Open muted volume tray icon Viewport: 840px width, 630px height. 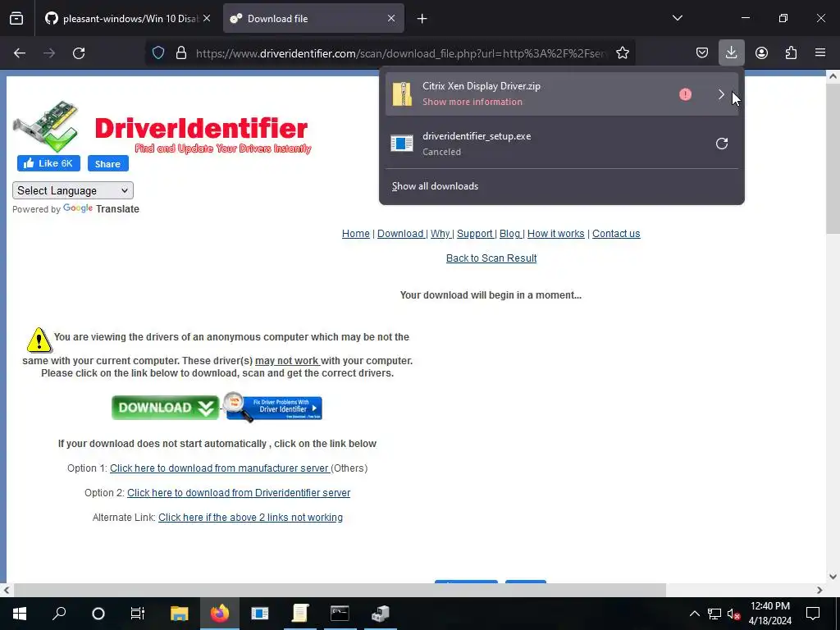733,614
